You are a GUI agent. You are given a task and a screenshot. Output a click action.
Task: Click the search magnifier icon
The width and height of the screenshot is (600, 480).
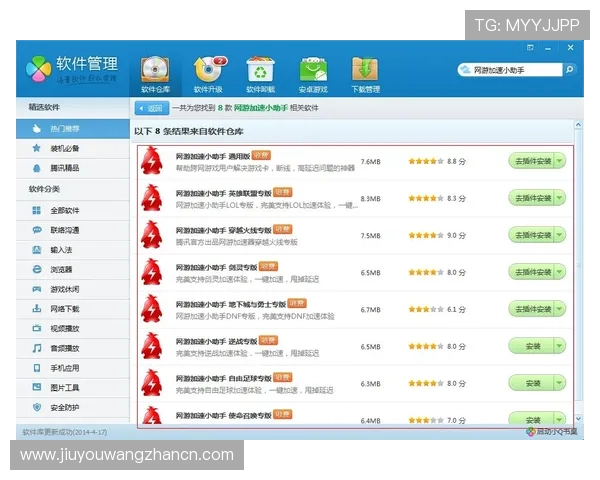click(x=569, y=70)
